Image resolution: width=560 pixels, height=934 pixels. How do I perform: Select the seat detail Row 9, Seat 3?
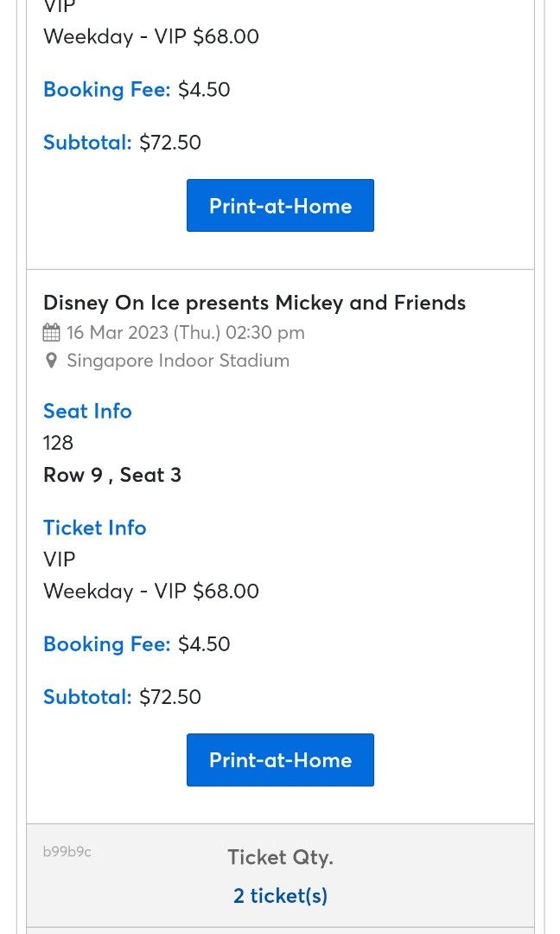click(x=112, y=474)
